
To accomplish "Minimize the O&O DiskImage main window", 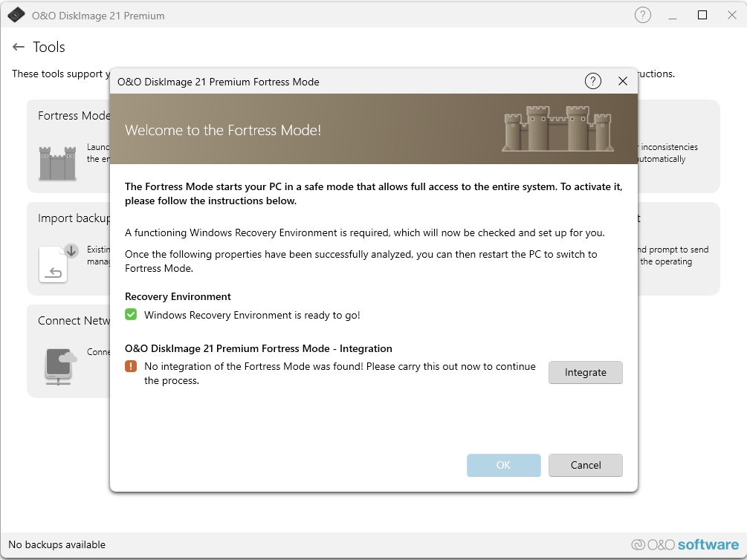I will [673, 15].
